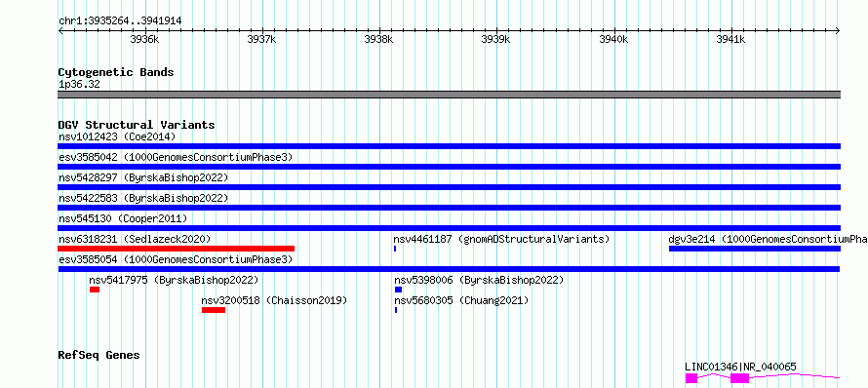The height and width of the screenshot is (388, 868).
Task: Open the nsv5680305 (Chuang2021) label
Action: 461,300
